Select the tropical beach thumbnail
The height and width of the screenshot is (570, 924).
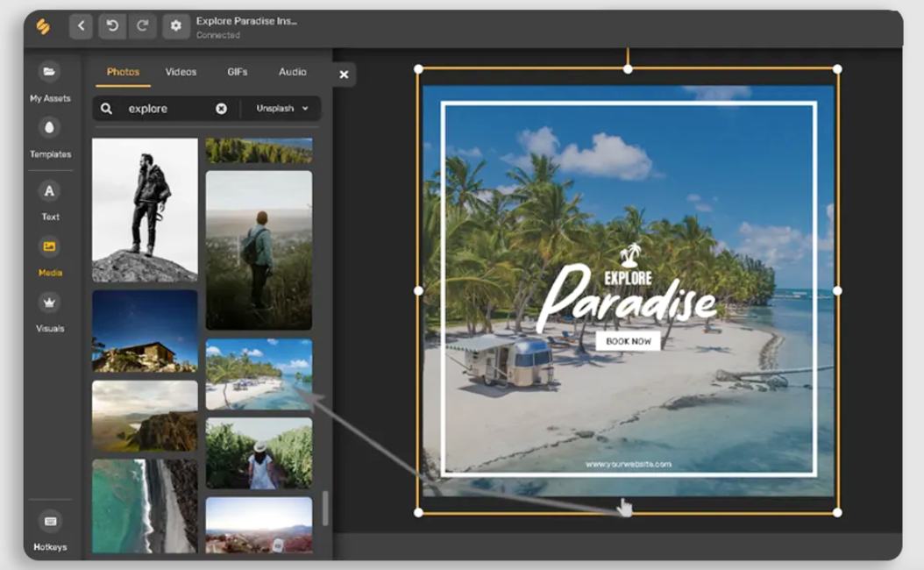coord(258,375)
